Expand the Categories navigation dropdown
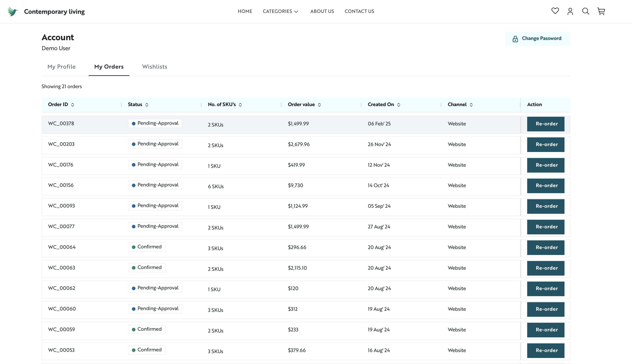 point(280,11)
